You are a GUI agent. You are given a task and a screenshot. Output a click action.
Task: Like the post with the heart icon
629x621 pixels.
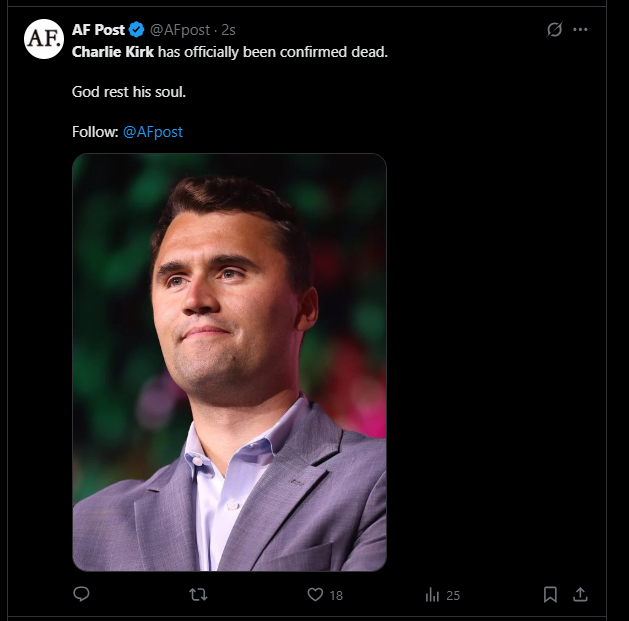pos(315,594)
